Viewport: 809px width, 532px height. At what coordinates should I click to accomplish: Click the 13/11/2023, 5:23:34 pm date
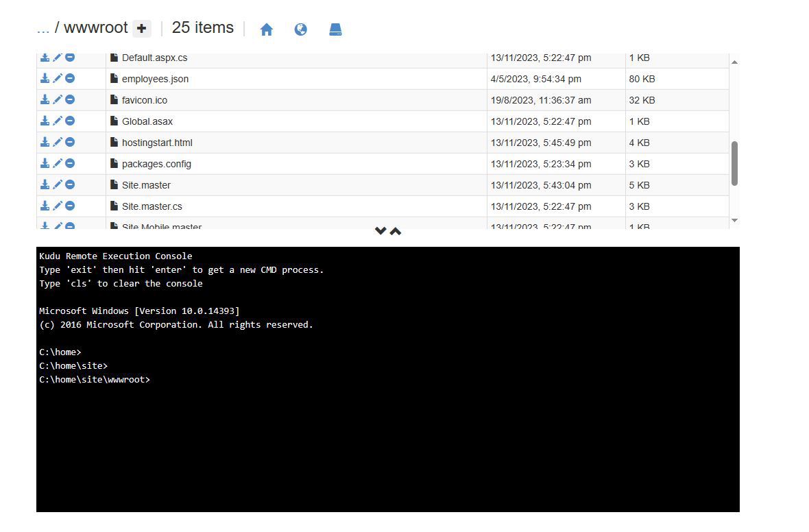(541, 164)
